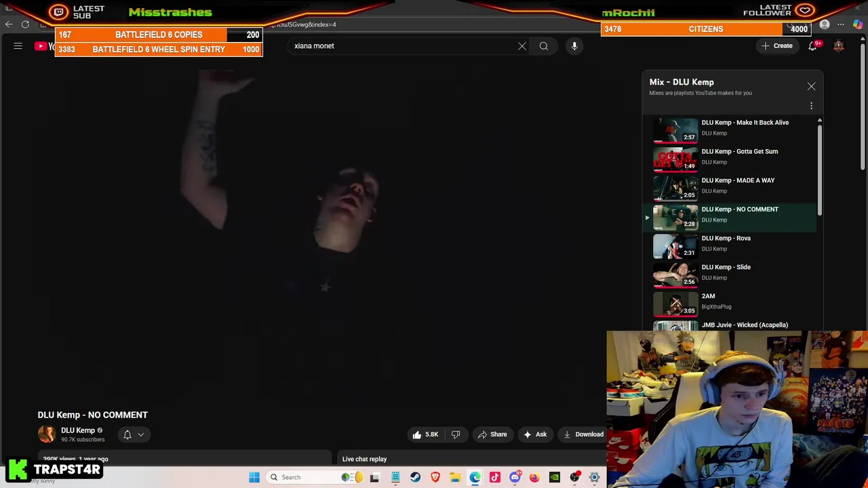Download the video with the Download button
This screenshot has height=488, width=868.
[x=583, y=434]
